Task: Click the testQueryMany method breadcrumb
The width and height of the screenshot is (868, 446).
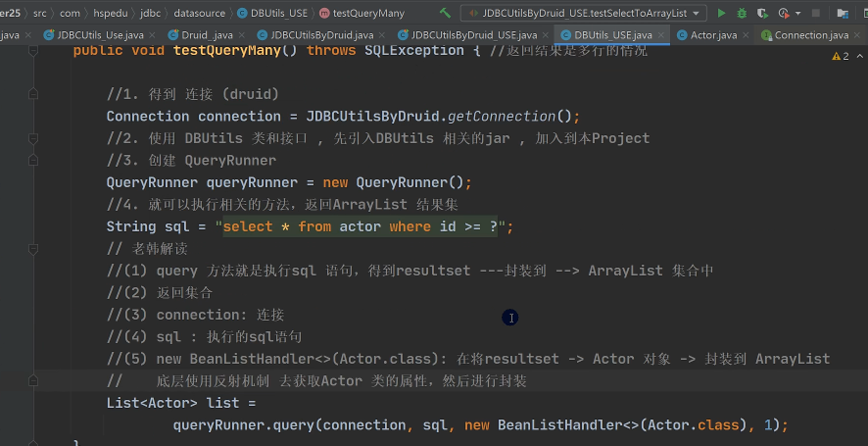Action: (362, 13)
